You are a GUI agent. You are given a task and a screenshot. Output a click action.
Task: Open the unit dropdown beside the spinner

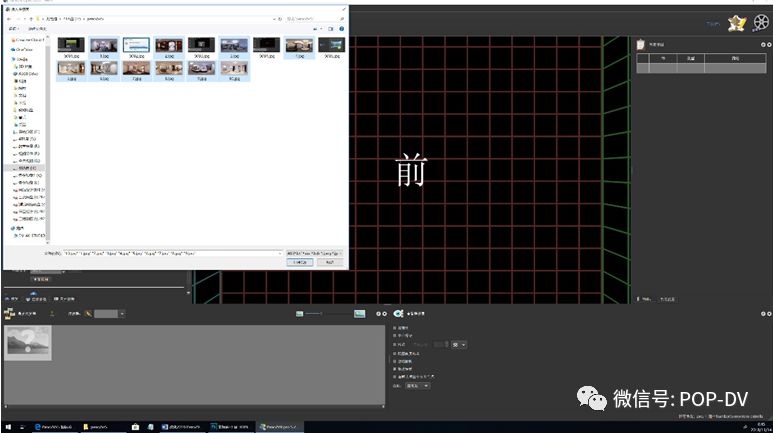click(459, 345)
